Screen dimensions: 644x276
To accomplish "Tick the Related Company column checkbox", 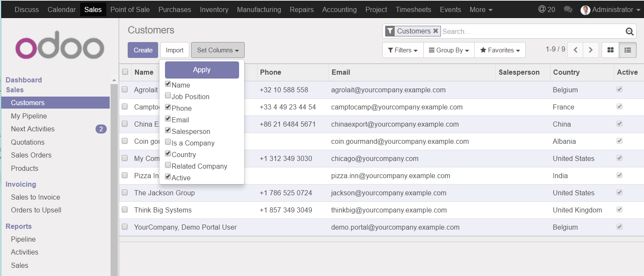I will 168,165.
